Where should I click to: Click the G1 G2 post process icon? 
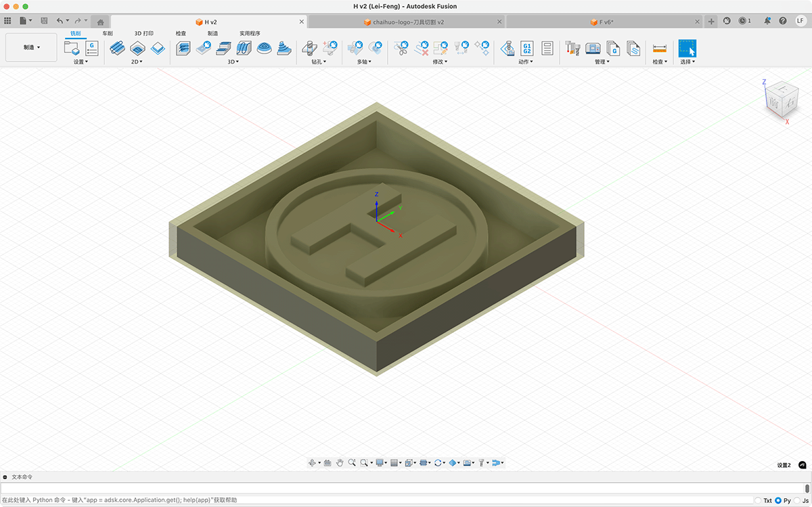coord(527,48)
